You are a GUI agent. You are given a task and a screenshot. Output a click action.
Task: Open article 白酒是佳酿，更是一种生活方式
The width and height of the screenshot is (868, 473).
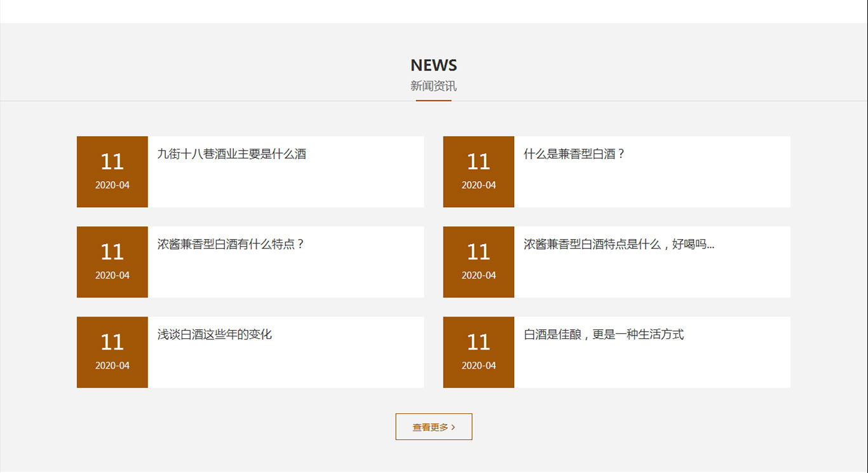coord(604,334)
